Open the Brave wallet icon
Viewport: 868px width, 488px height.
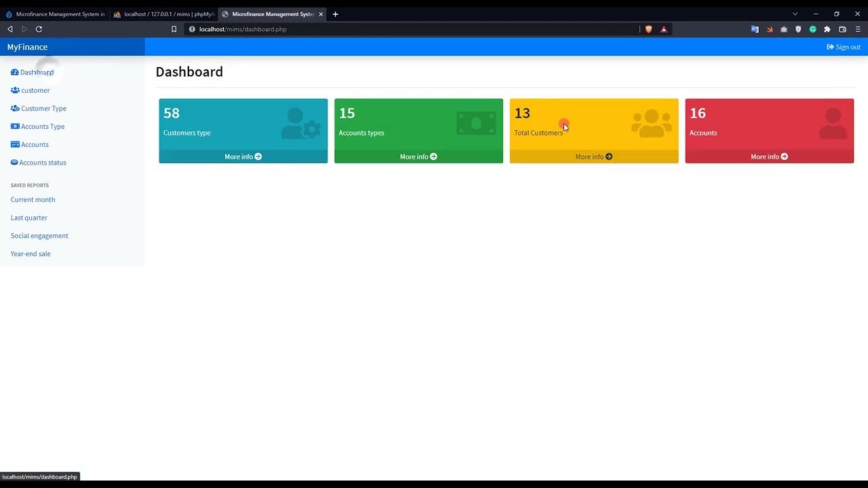[x=843, y=29]
